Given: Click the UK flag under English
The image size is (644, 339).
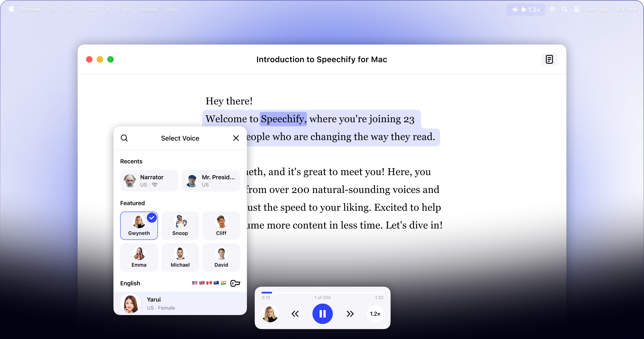Looking at the screenshot, I should (x=202, y=283).
